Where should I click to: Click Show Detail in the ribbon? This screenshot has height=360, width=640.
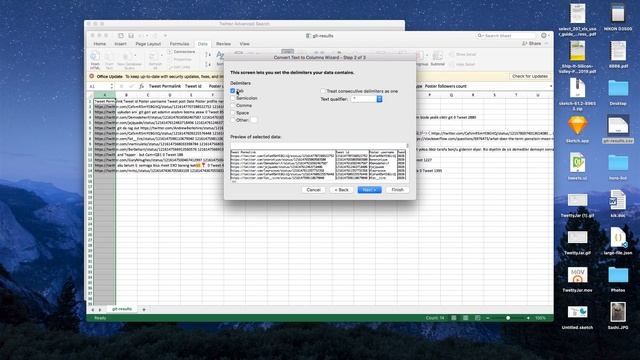pos(462,54)
